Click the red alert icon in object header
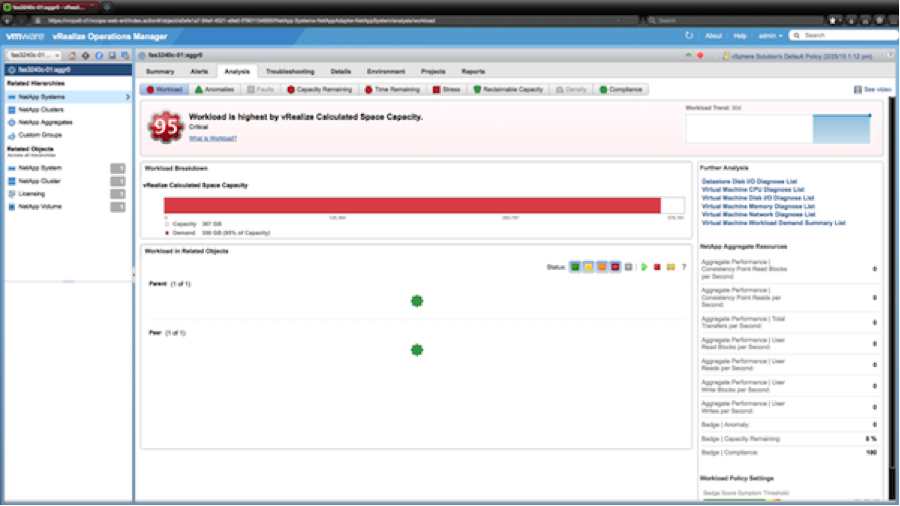This screenshot has width=900, height=506. click(700, 56)
